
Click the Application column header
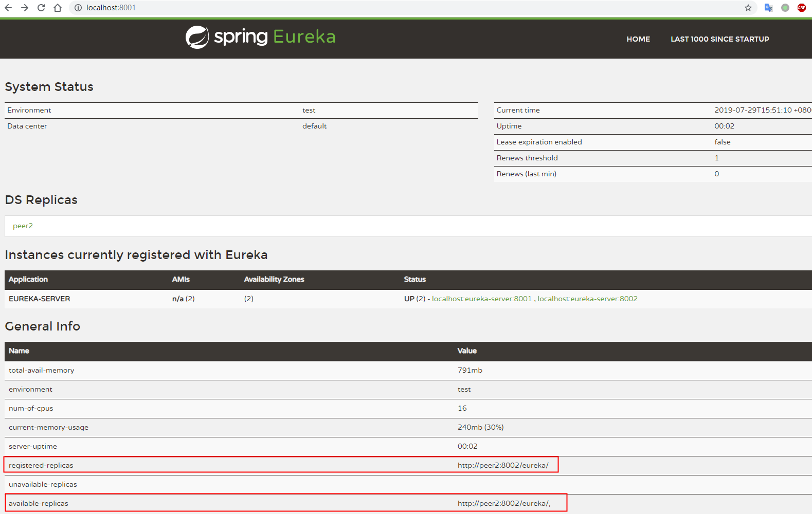(28, 279)
